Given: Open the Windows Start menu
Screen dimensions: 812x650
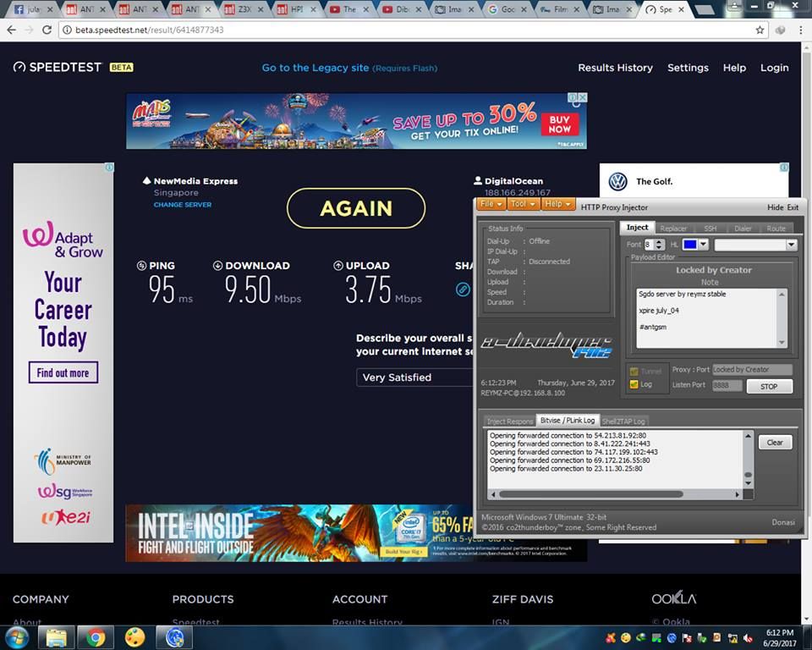Looking at the screenshot, I should (x=17, y=637).
